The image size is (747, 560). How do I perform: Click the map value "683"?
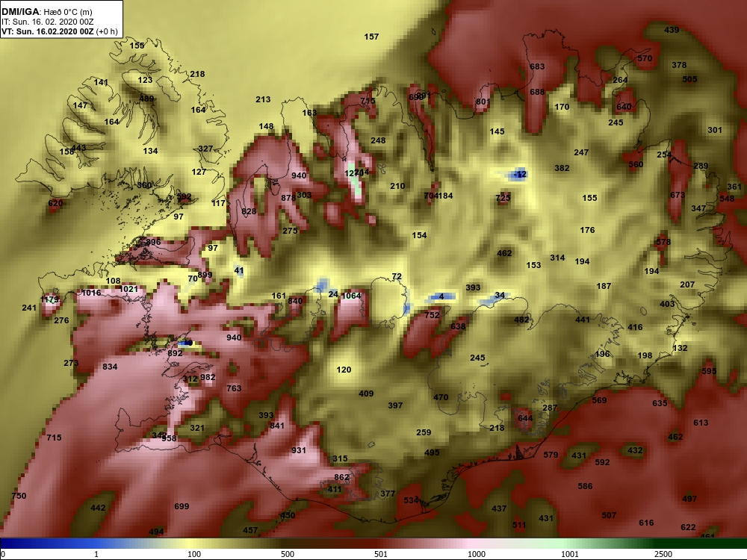pyautogui.click(x=537, y=66)
